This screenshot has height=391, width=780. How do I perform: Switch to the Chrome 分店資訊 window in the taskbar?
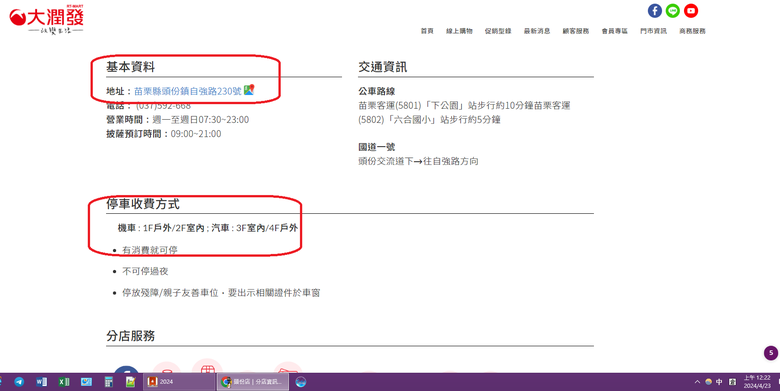(x=253, y=382)
